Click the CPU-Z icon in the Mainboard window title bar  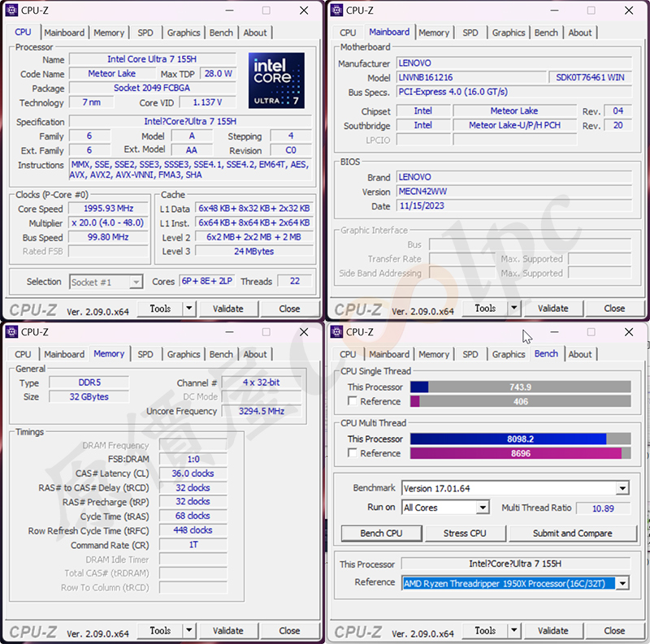336,11
